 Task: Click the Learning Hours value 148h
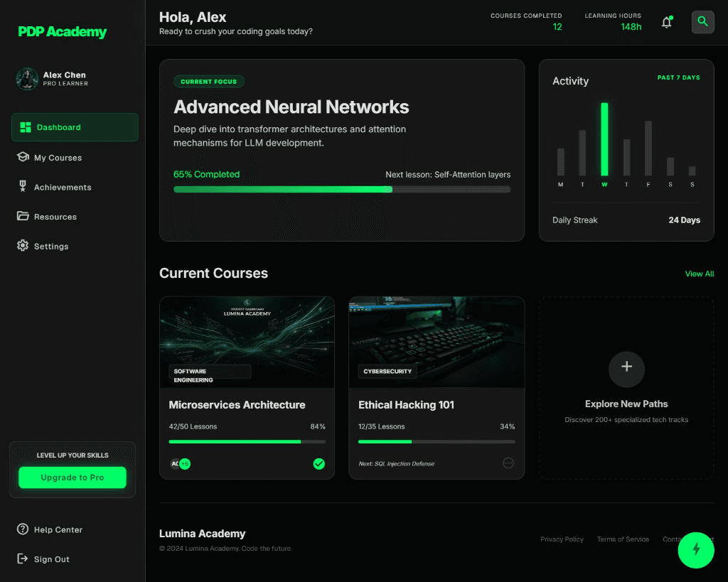tap(631, 27)
